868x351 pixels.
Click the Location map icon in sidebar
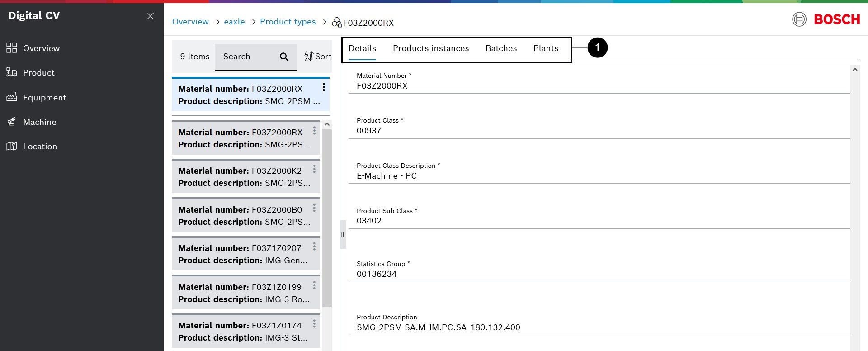[x=12, y=146]
